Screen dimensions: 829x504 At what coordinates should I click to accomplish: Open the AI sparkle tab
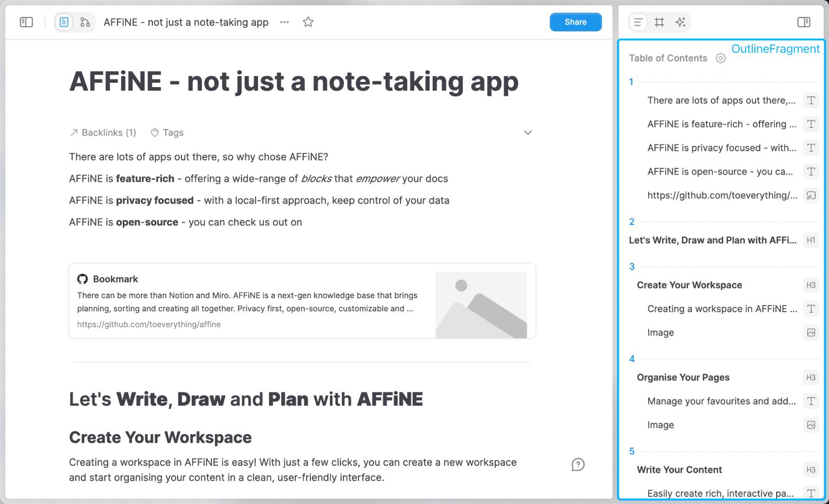[x=680, y=22]
